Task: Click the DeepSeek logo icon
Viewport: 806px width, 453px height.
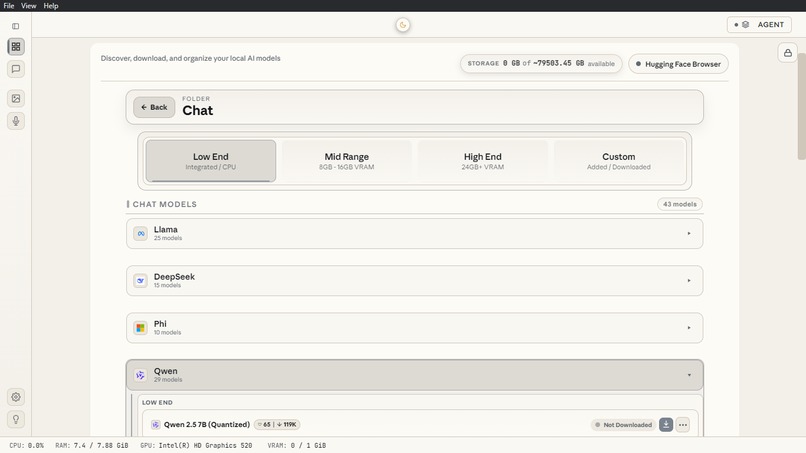Action: 140,281
